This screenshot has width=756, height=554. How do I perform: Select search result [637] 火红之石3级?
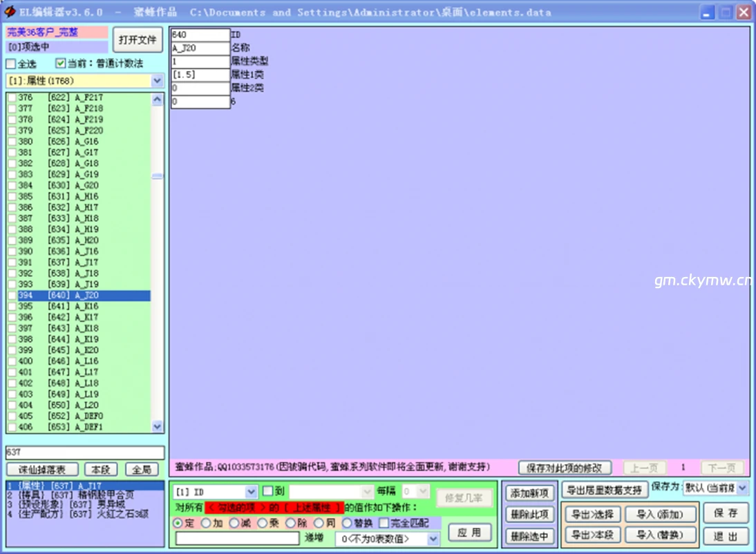[85, 514]
